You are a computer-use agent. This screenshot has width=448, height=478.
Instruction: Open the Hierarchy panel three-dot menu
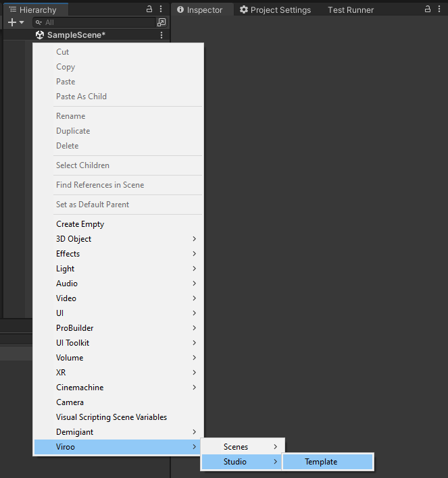coord(161,9)
